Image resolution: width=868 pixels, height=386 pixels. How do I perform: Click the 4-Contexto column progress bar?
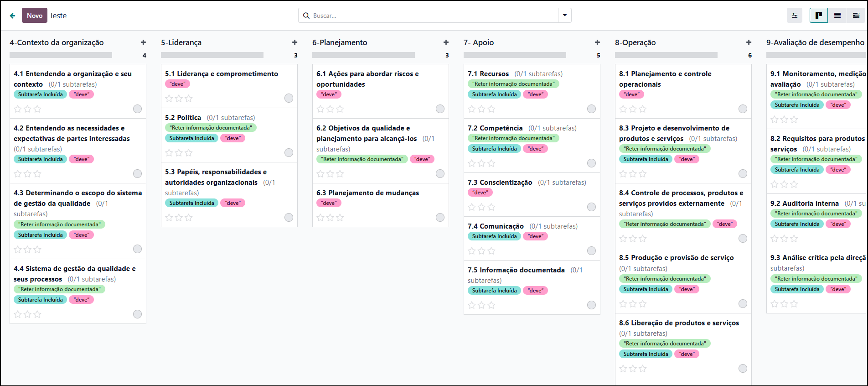click(61, 55)
